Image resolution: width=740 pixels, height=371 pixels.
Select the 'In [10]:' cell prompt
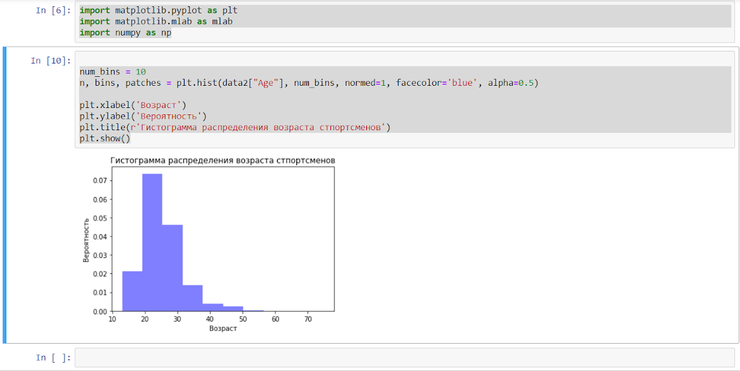pos(51,60)
